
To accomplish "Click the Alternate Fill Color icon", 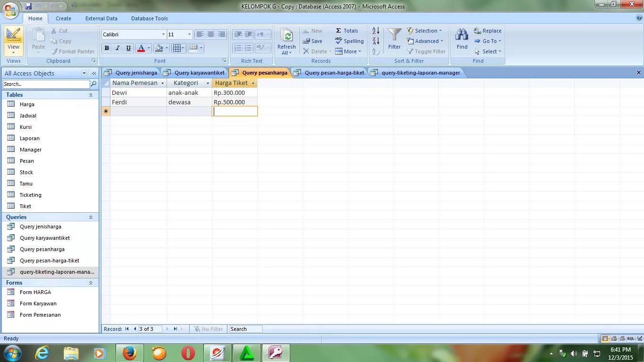I will tap(193, 48).
